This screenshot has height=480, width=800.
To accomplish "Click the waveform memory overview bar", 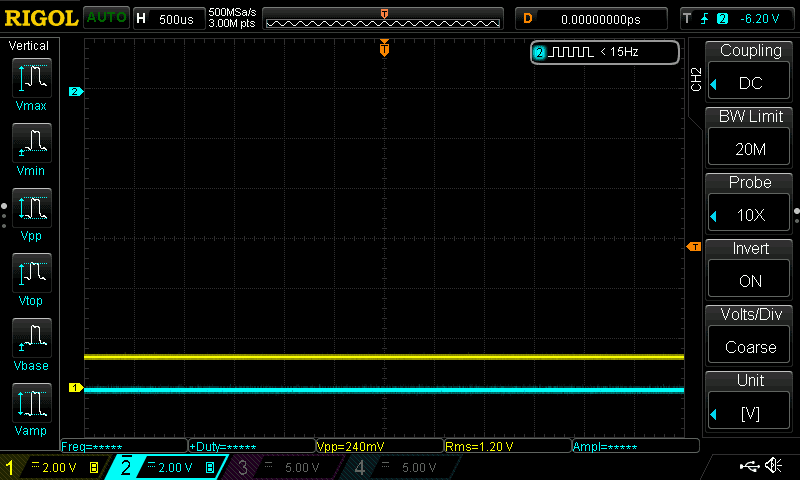I will (383, 19).
